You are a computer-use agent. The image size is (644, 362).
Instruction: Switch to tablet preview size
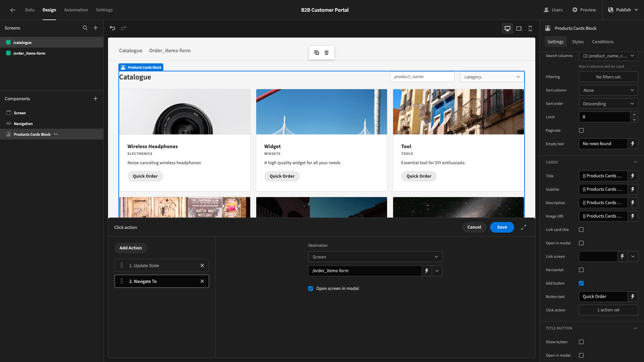click(x=519, y=28)
